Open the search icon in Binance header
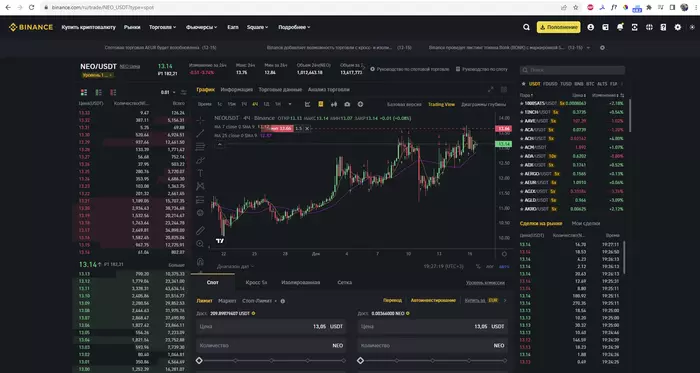This screenshot has height=373, width=700. [526, 27]
